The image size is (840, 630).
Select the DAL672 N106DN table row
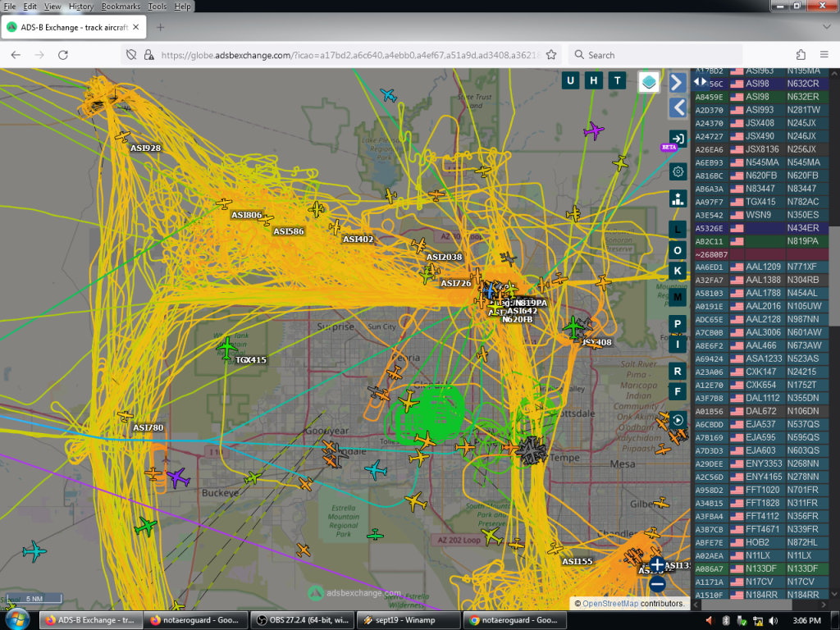tap(760, 411)
